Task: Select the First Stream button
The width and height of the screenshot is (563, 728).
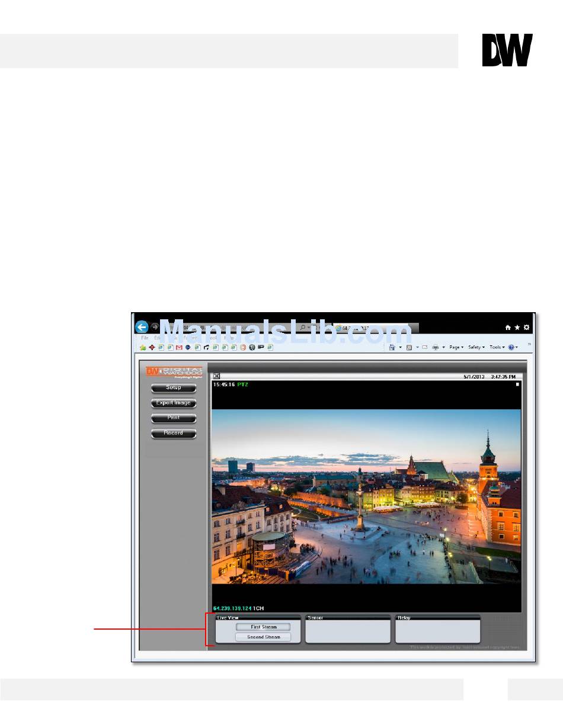Action: click(264, 627)
